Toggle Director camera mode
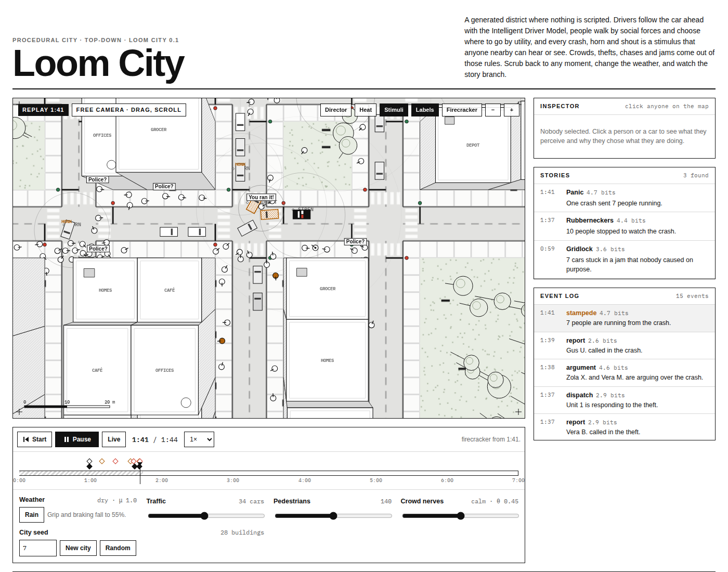Image resolution: width=728 pixels, height=572 pixels. [x=336, y=110]
